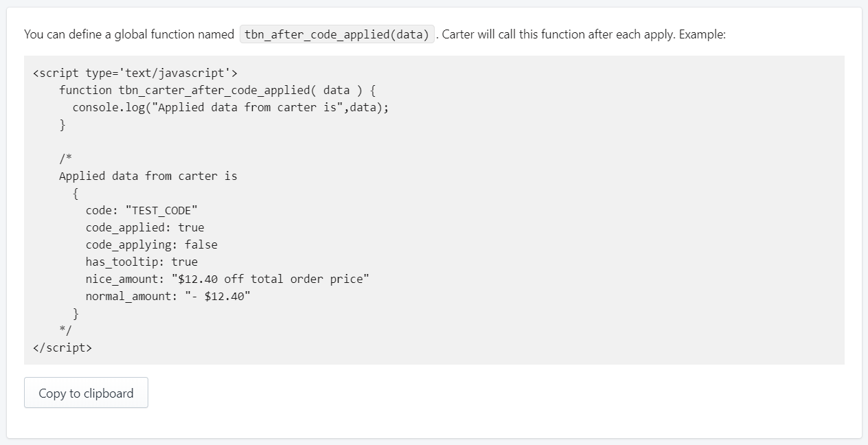Click the opening script type tag line
Image resolution: width=868 pixels, height=445 pixels.
(135, 73)
